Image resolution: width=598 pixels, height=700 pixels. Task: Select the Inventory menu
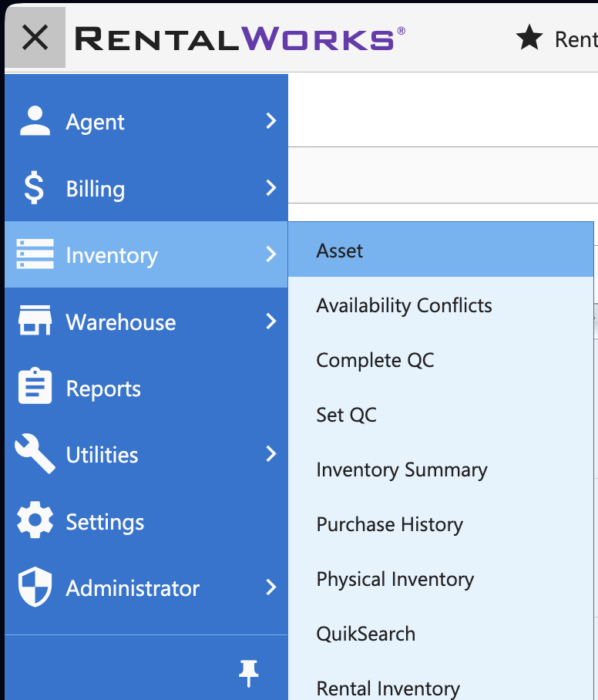(x=146, y=254)
